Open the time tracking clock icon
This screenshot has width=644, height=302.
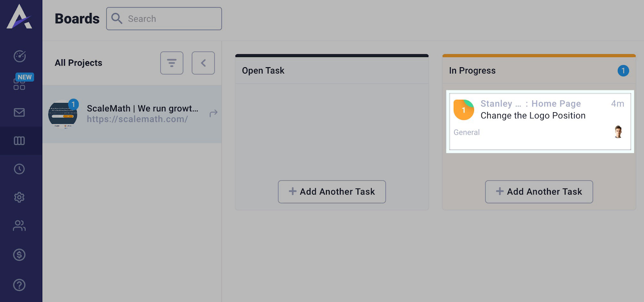19,169
